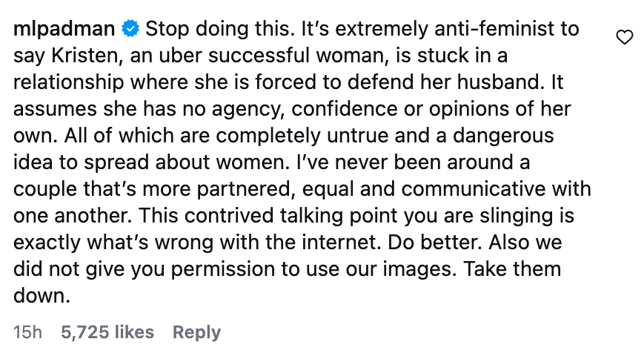Click the blue verified badge
Viewport: 644px width, 359px height.
(130, 30)
